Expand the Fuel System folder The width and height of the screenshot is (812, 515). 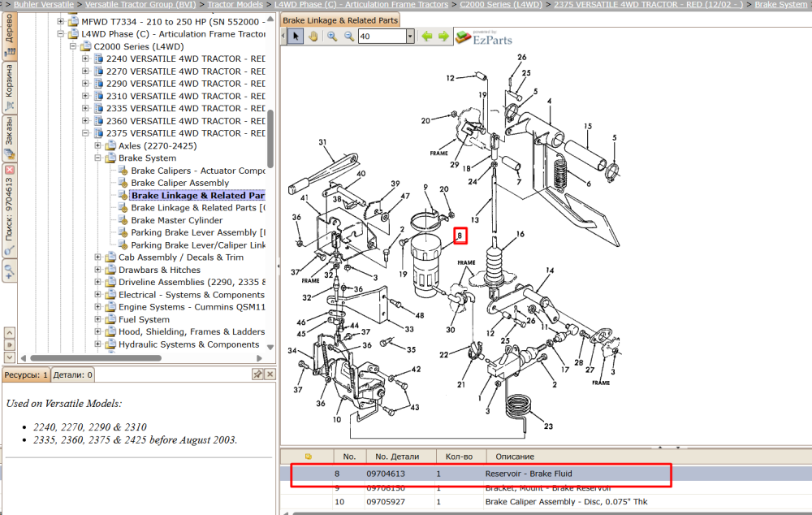pos(98,319)
